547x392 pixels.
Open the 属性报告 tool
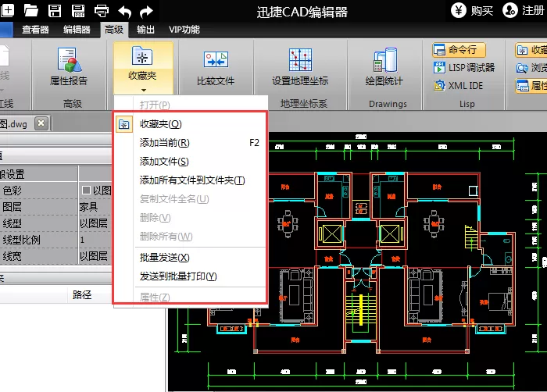(x=69, y=66)
